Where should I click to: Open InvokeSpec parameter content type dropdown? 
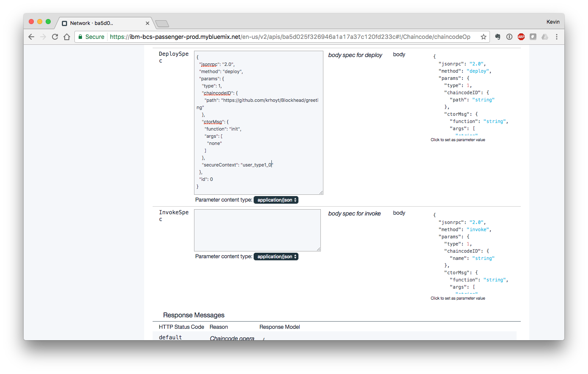pyautogui.click(x=276, y=257)
